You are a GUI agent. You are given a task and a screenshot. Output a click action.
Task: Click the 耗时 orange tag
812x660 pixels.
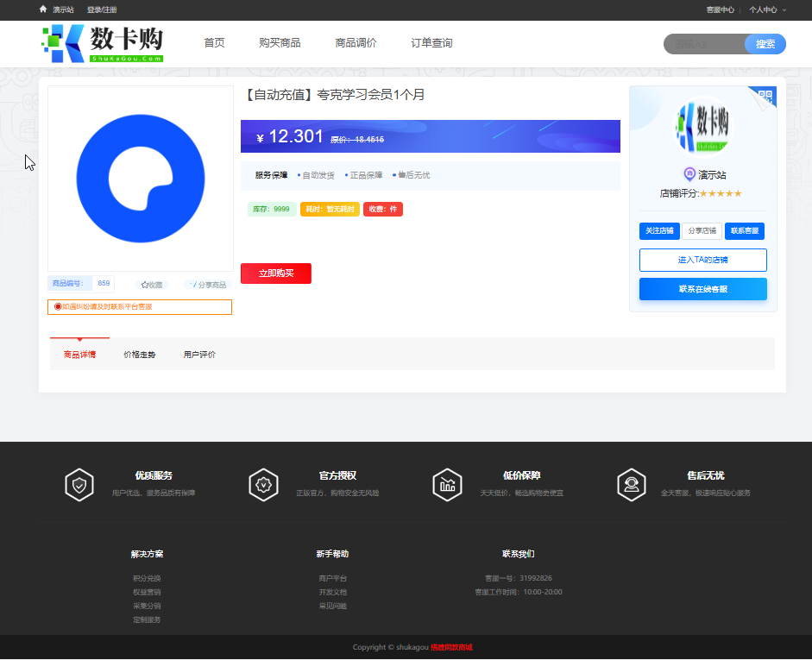(330, 209)
